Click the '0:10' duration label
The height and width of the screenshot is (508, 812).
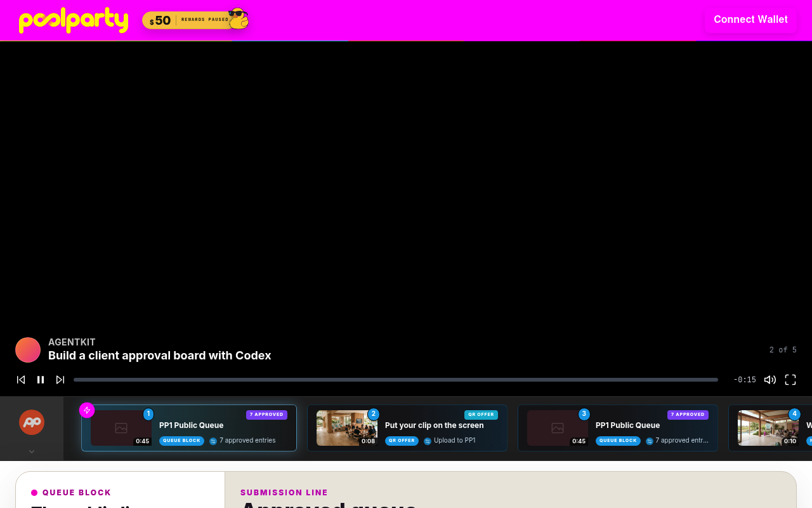[790, 441]
